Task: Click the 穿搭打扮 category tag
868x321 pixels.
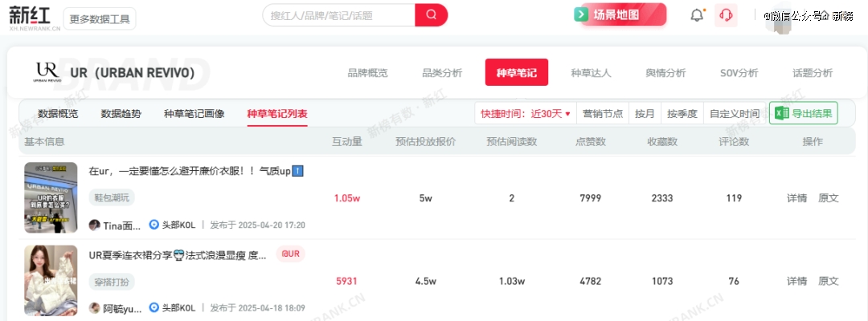Action: coord(112,282)
